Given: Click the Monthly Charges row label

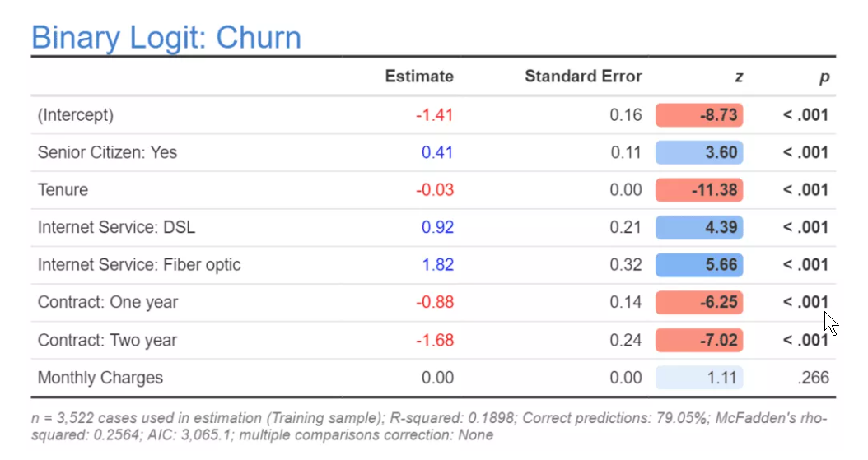Looking at the screenshot, I should pyautogui.click(x=100, y=378).
